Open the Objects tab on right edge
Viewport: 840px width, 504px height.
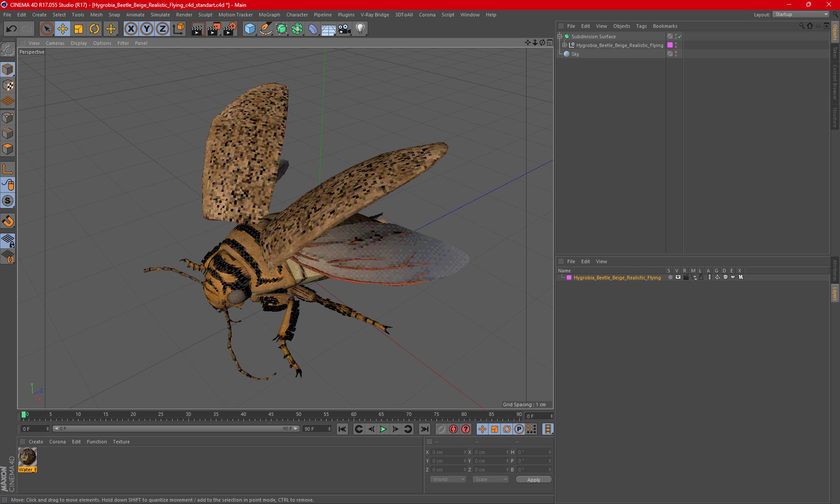(835, 31)
